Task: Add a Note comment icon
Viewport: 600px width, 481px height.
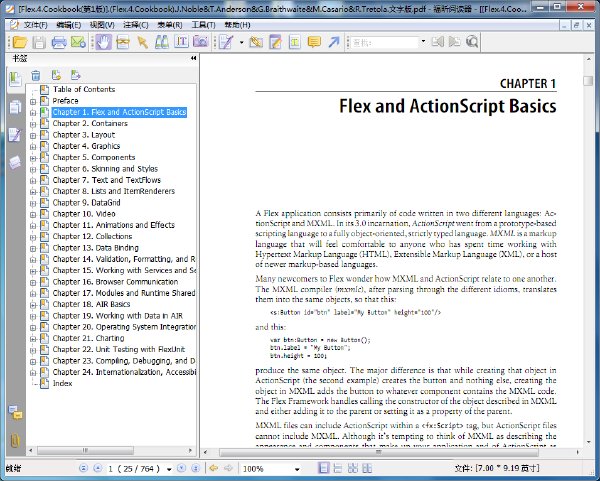Action: coord(314,42)
